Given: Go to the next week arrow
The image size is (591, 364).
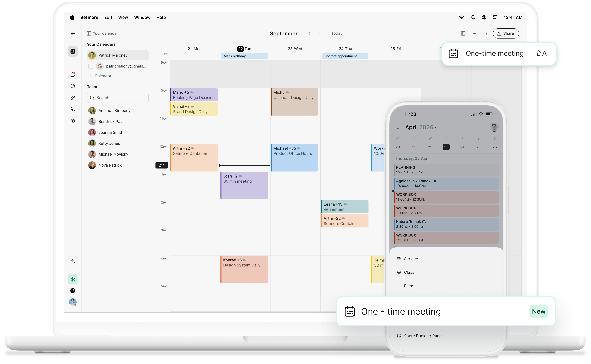Looking at the screenshot, I should [x=319, y=33].
